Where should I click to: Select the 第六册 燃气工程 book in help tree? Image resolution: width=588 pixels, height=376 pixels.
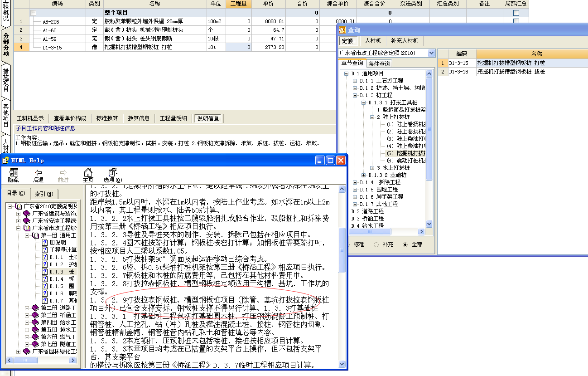54,337
